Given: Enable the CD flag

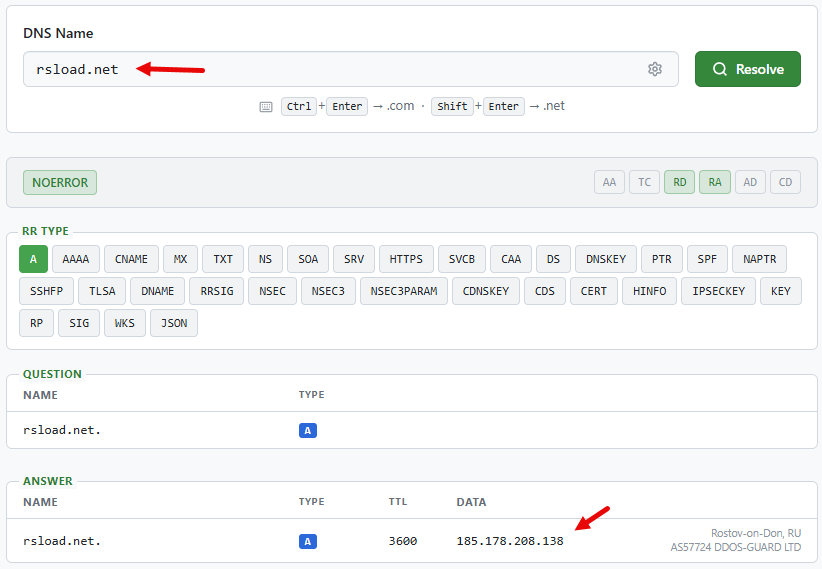Looking at the screenshot, I should click(785, 182).
